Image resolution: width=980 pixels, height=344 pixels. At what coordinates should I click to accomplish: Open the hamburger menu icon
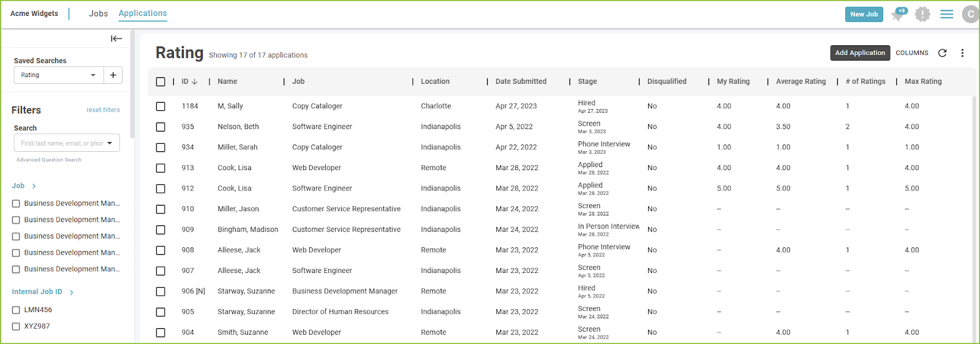(x=947, y=14)
